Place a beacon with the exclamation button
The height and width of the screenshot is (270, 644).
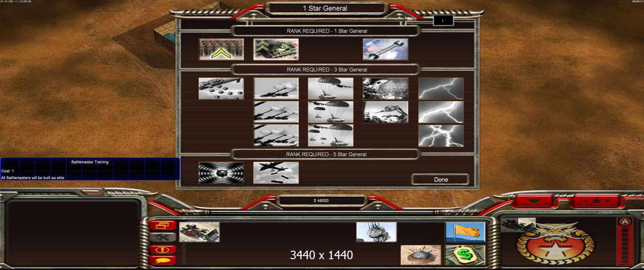coord(162,249)
